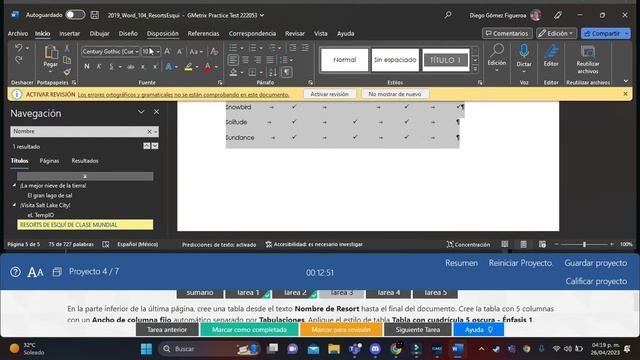Image resolution: width=640 pixels, height=360 pixels.
Task: Increase font size with the large A icon
Action: tap(167, 51)
